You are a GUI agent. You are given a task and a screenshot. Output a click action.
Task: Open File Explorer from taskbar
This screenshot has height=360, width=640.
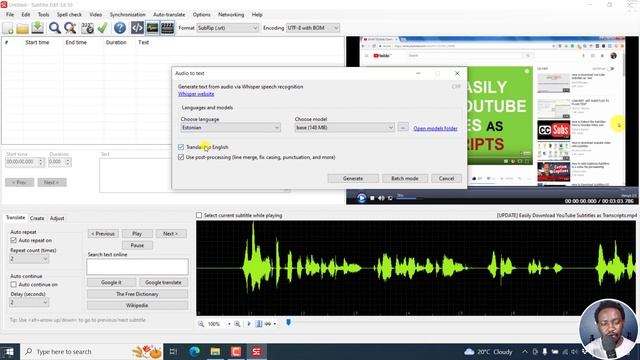click(215, 351)
